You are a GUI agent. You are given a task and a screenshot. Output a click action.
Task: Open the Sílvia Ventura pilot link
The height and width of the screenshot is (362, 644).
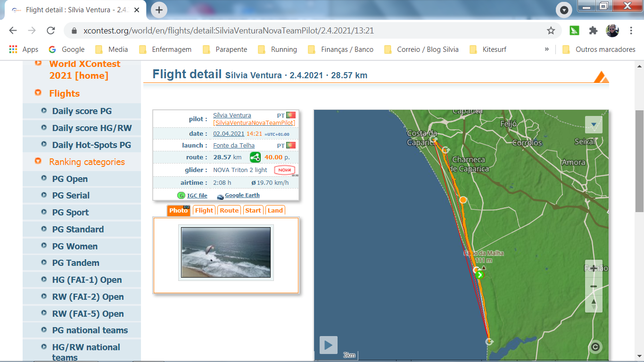tap(232, 115)
